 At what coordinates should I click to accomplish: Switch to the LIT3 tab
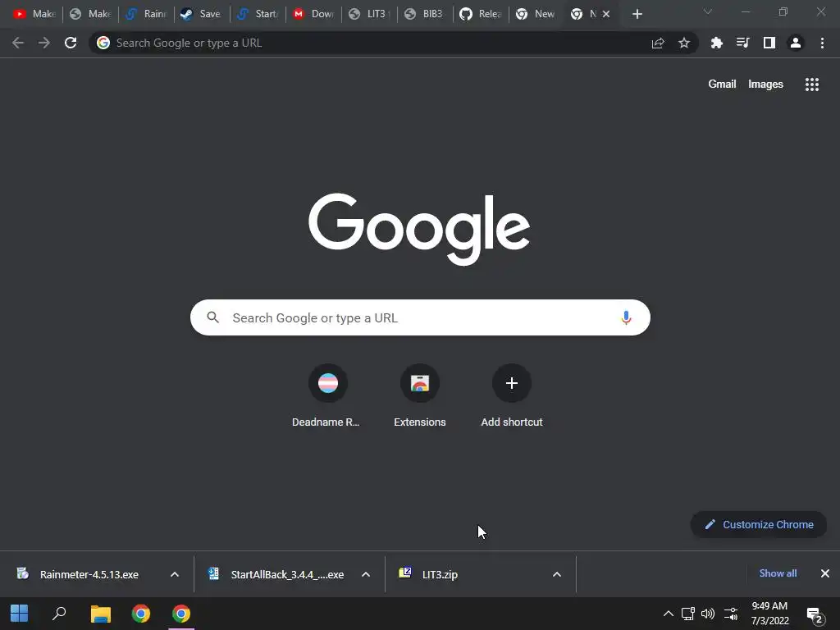[x=369, y=15]
